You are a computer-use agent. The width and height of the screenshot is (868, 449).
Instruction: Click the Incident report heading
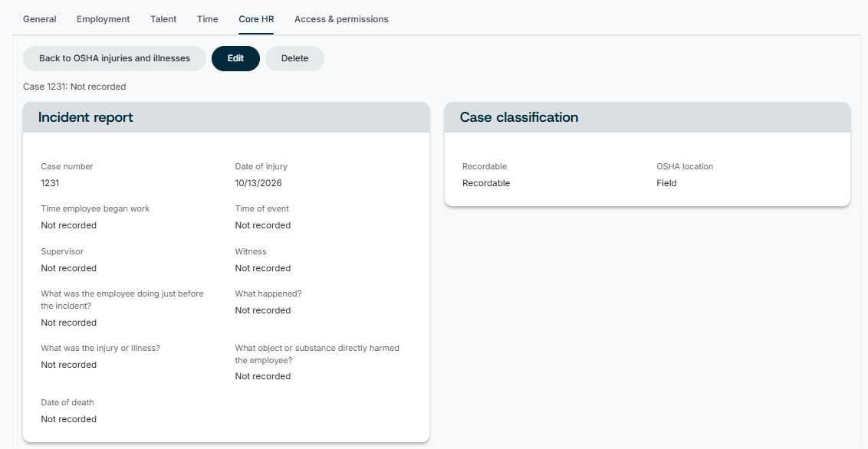click(x=86, y=117)
